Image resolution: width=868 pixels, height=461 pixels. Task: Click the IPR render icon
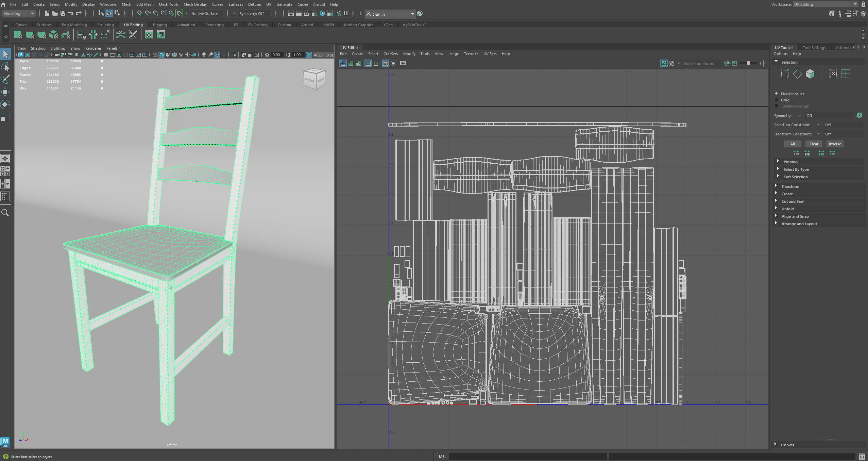(306, 14)
